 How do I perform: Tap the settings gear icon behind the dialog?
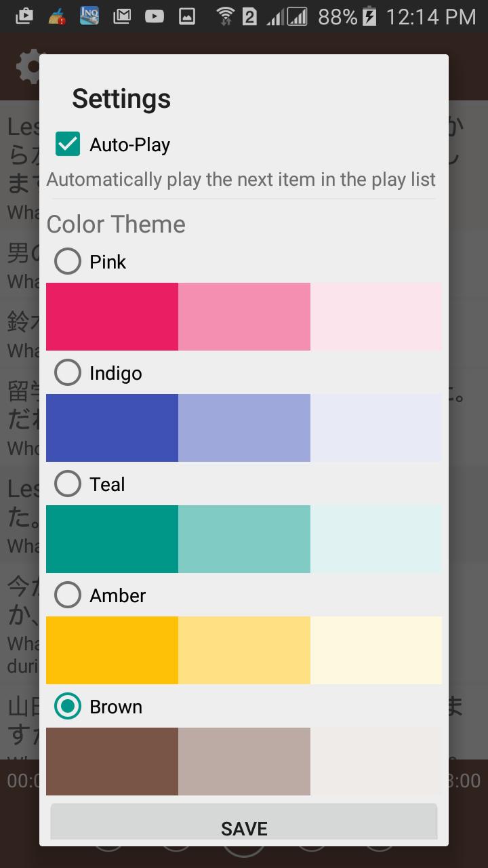[x=28, y=67]
